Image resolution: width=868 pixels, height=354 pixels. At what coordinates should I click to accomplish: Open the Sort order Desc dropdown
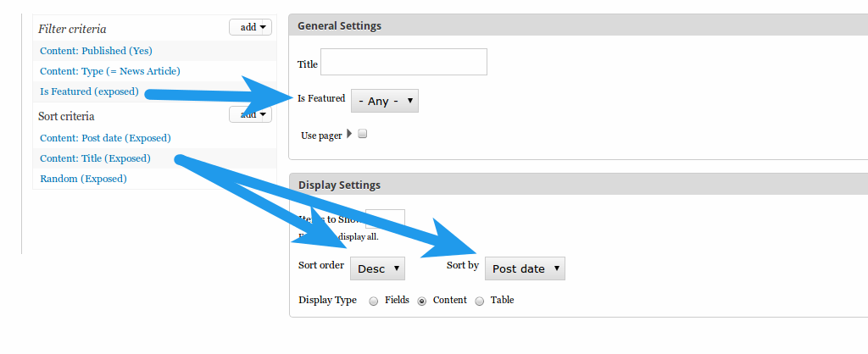point(377,268)
